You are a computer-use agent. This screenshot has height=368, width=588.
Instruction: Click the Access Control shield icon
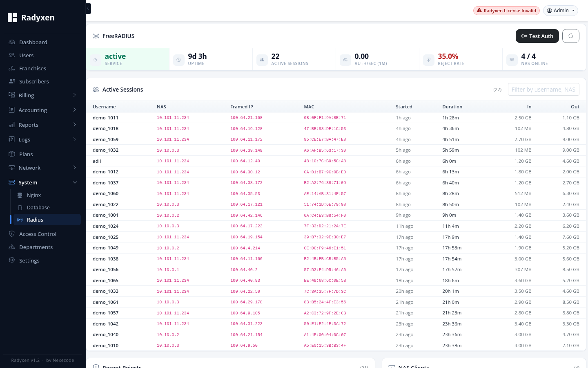(12, 234)
